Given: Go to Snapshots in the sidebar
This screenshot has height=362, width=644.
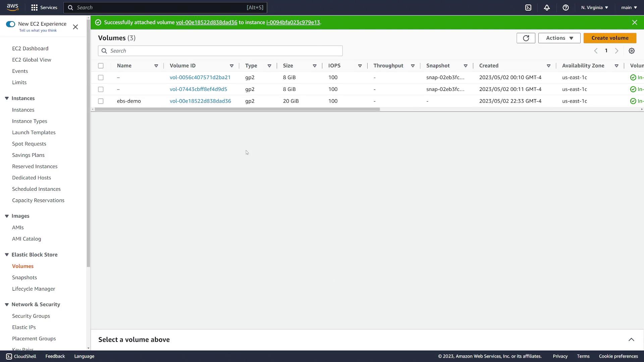Looking at the screenshot, I should (x=24, y=278).
